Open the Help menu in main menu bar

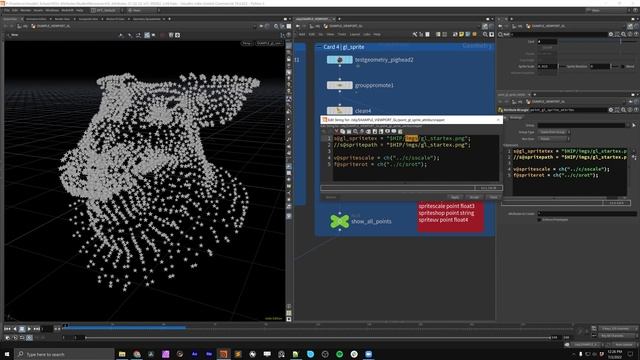pos(80,10)
